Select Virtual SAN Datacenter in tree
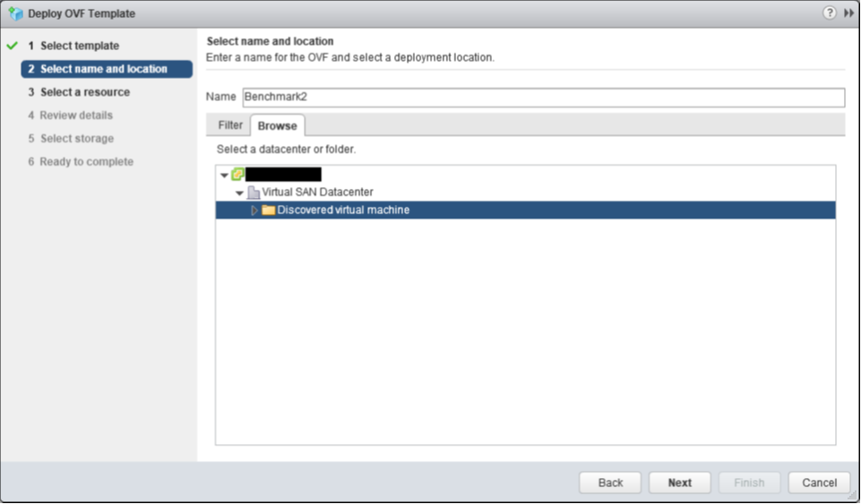861x504 pixels. point(317,192)
